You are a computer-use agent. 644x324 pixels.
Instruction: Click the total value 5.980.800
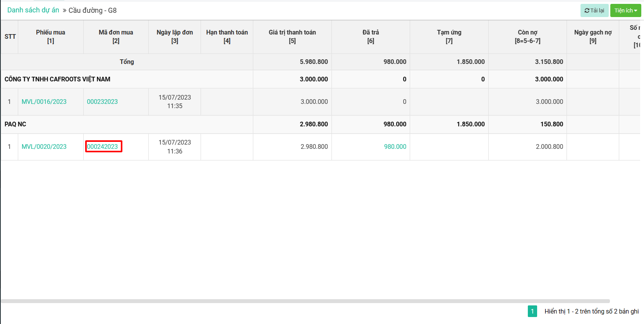tap(314, 62)
